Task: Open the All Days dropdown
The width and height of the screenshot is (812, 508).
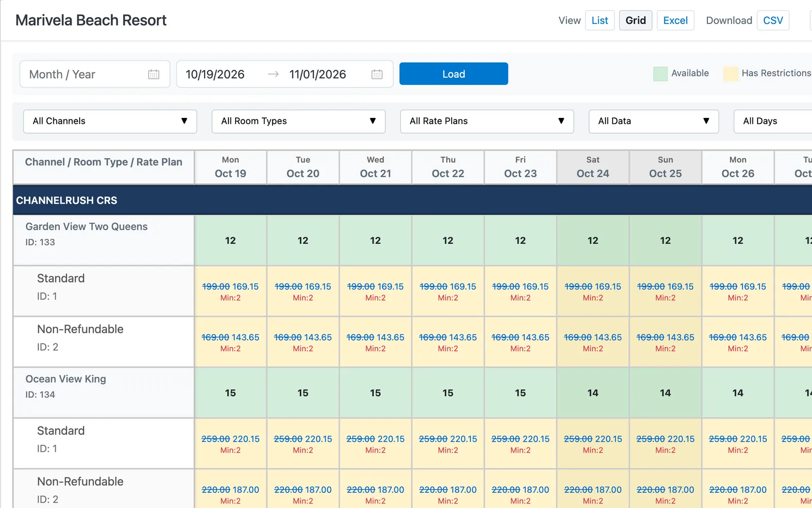Action: [x=773, y=121]
